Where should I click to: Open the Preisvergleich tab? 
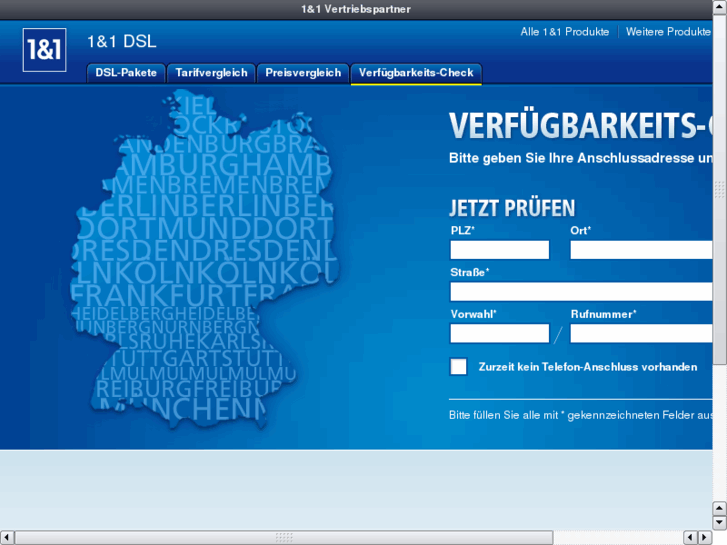click(x=303, y=73)
